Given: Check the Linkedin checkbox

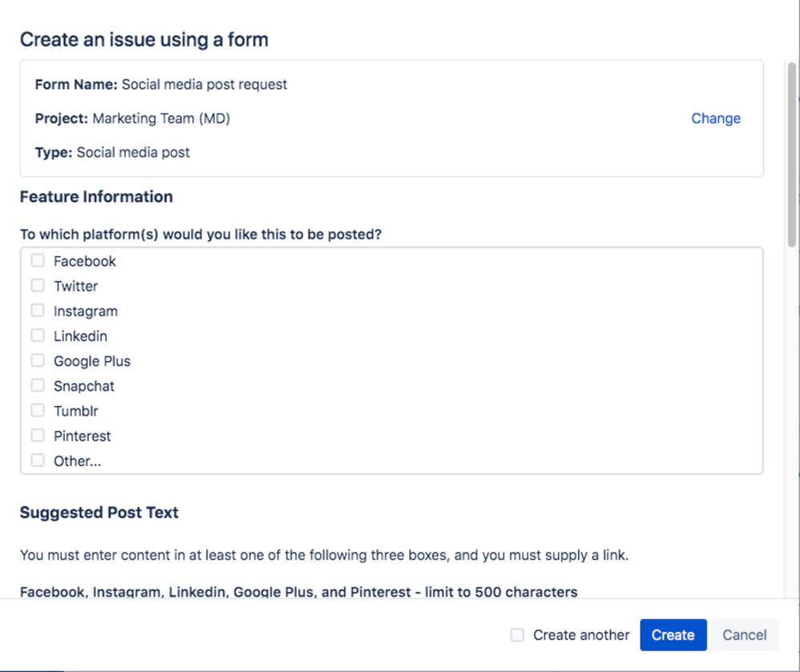Looking at the screenshot, I should pyautogui.click(x=37, y=335).
